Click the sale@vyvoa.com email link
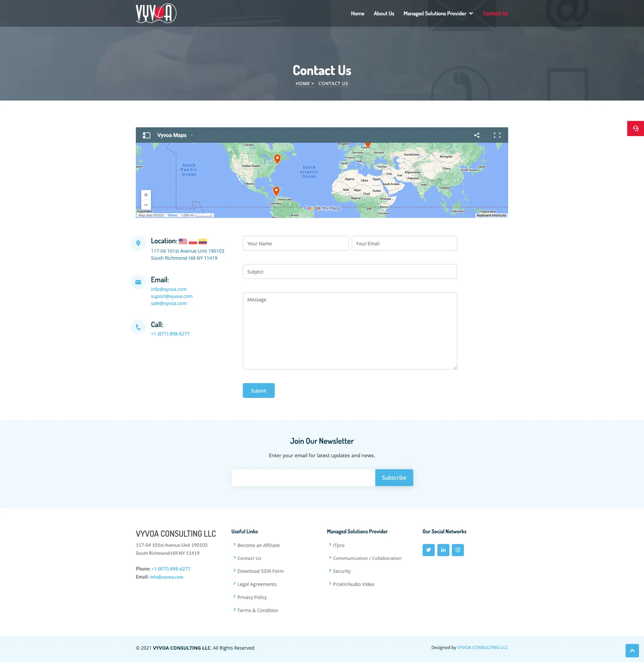Image resolution: width=644 pixels, height=663 pixels. [169, 303]
